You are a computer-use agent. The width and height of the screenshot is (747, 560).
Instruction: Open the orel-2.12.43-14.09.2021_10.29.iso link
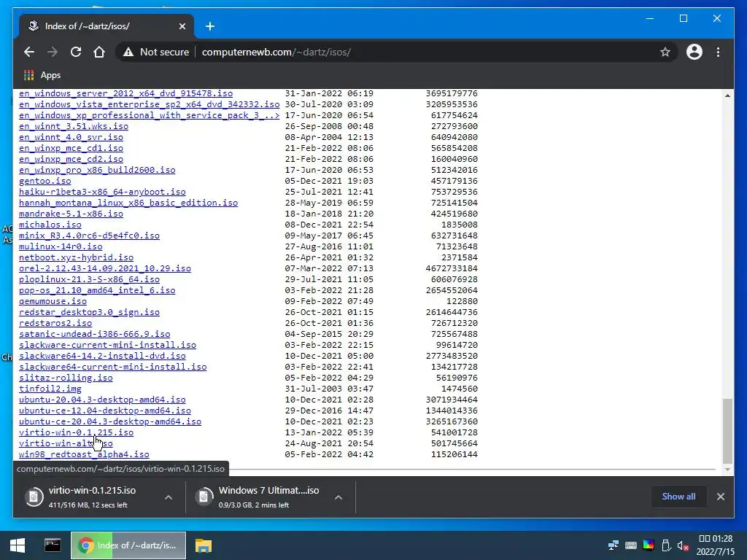pyautogui.click(x=105, y=268)
